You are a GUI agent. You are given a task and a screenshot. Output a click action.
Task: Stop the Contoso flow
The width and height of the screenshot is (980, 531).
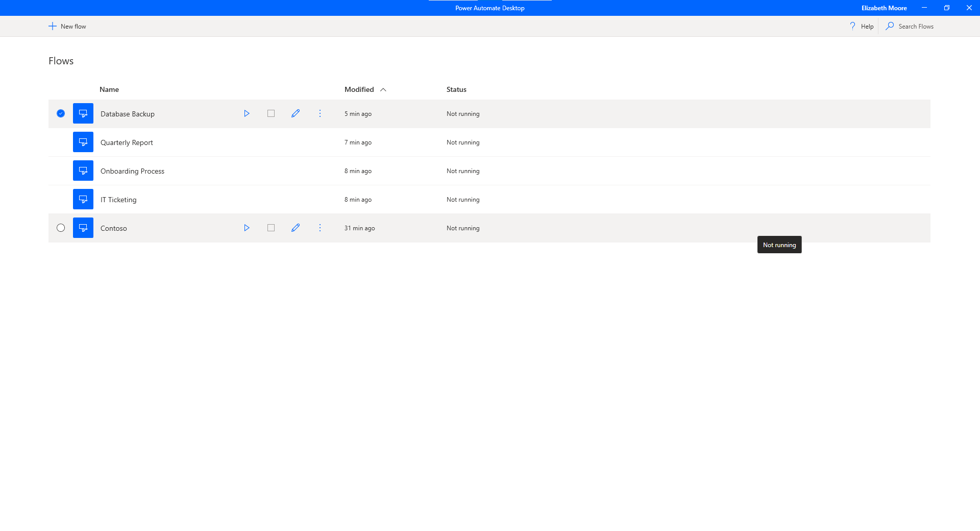coord(271,228)
